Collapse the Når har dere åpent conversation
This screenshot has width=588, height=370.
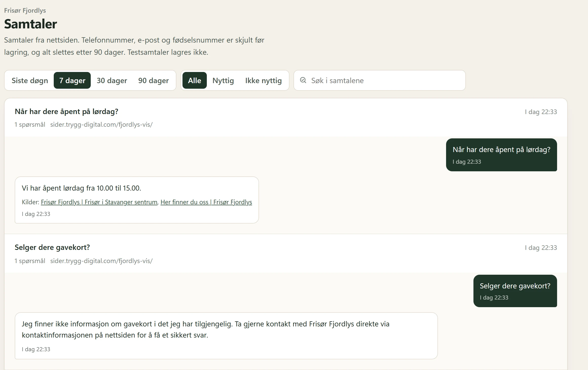[286, 118]
